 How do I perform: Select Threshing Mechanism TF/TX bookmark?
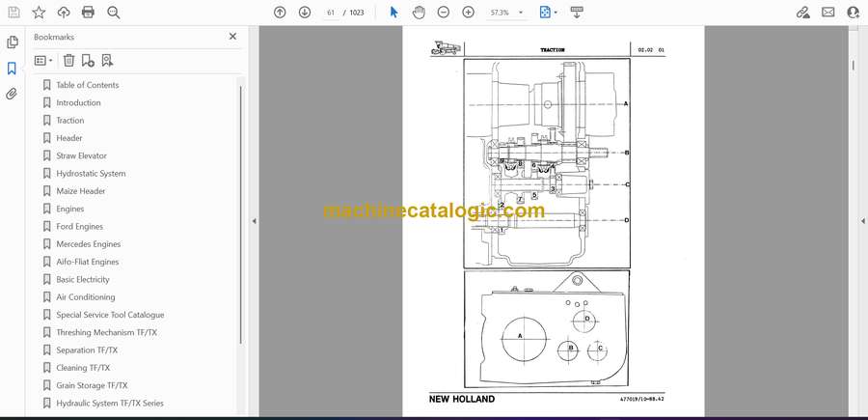[x=106, y=332]
